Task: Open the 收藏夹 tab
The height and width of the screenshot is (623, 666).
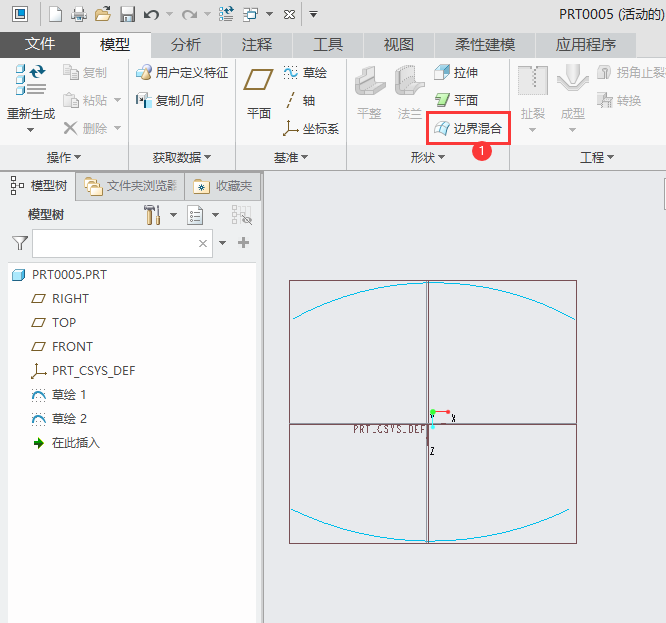Action: pyautogui.click(x=223, y=186)
